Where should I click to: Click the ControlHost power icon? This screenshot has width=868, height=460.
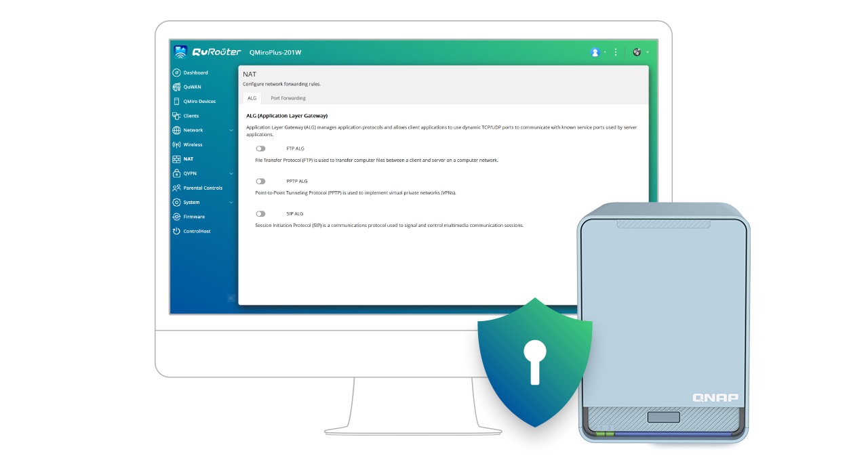176,231
